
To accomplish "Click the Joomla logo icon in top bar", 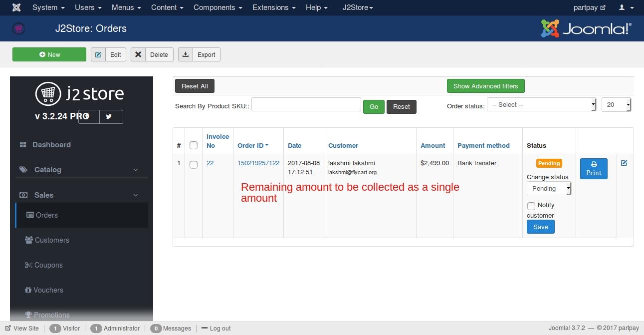I will point(16,7).
